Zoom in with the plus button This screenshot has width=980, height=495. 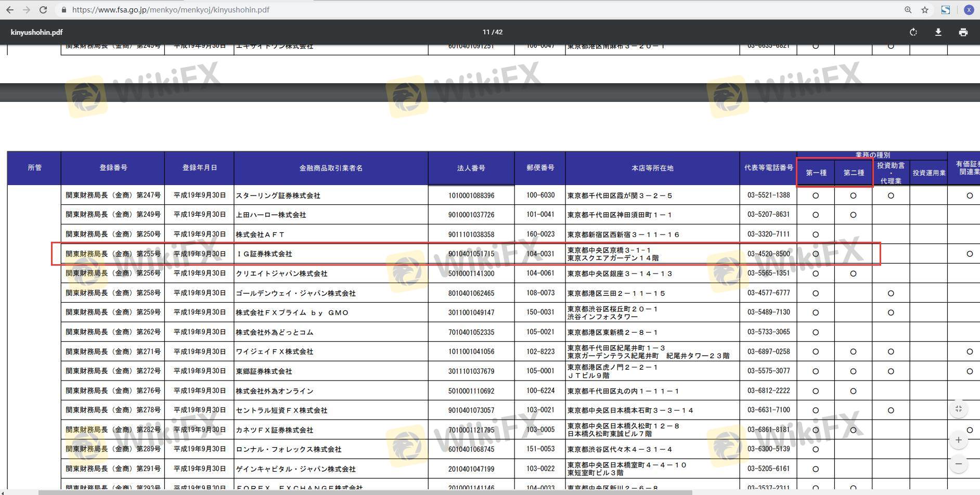[959, 440]
